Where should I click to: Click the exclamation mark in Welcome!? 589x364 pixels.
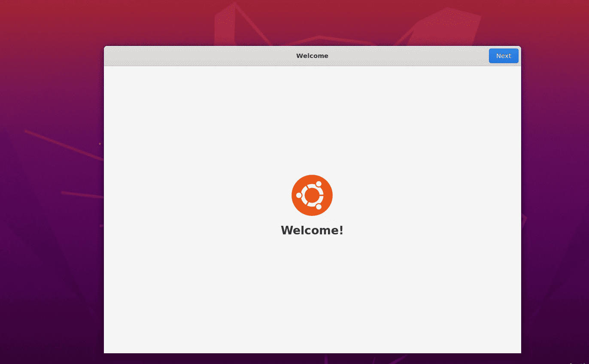point(340,230)
